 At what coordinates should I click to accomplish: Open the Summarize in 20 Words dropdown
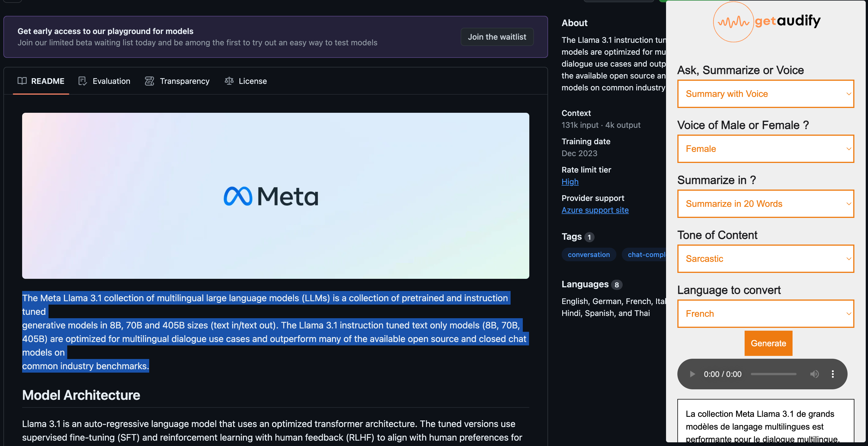[x=766, y=204]
